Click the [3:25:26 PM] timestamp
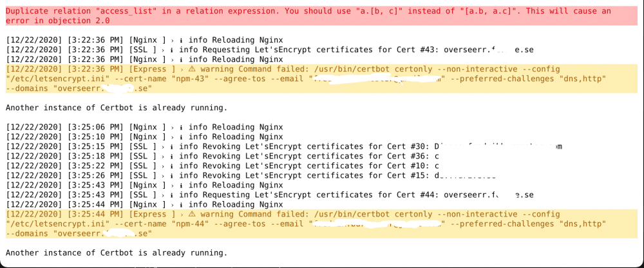This screenshot has width=644, height=268. coord(95,175)
